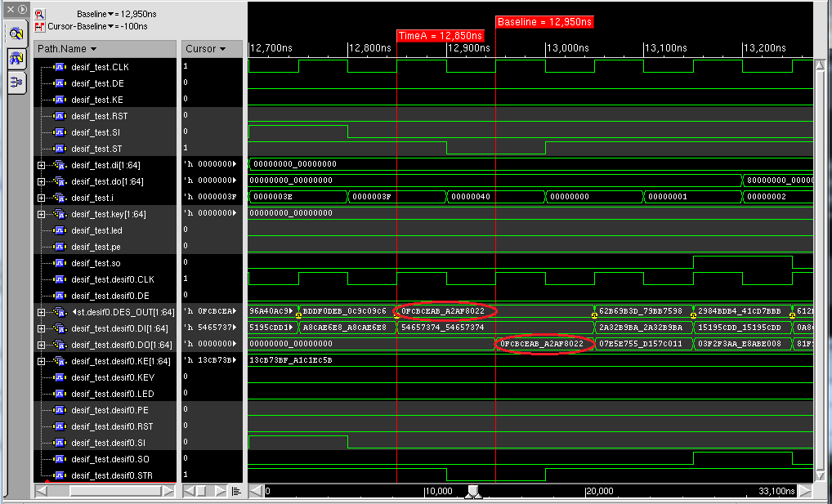Viewport: 832px width, 504px height.
Task: Click the signal icon of desif_test.SI
Action: (x=60, y=132)
